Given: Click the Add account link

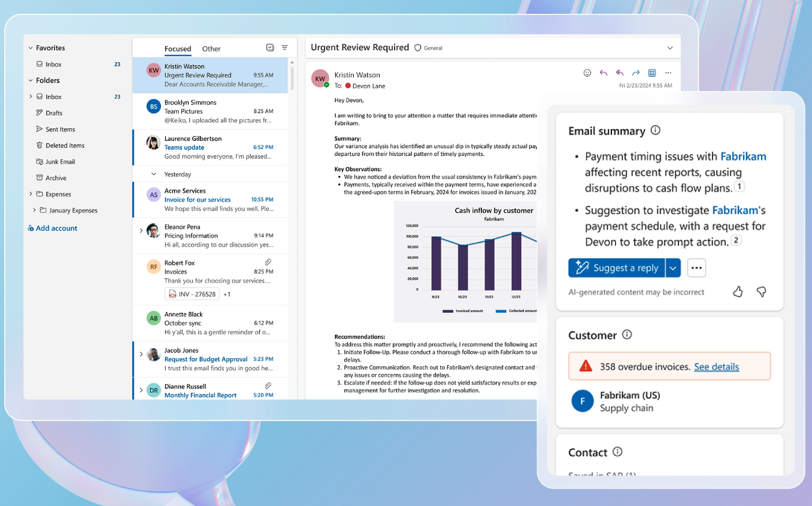Looking at the screenshot, I should tap(52, 228).
